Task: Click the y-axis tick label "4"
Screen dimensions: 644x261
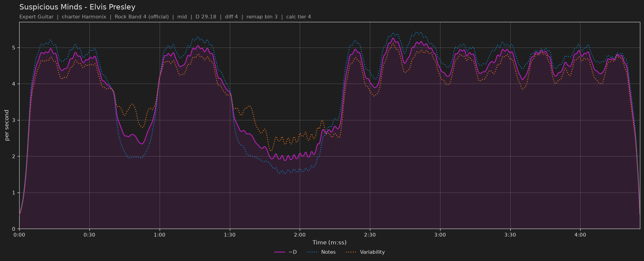Action: [14, 84]
